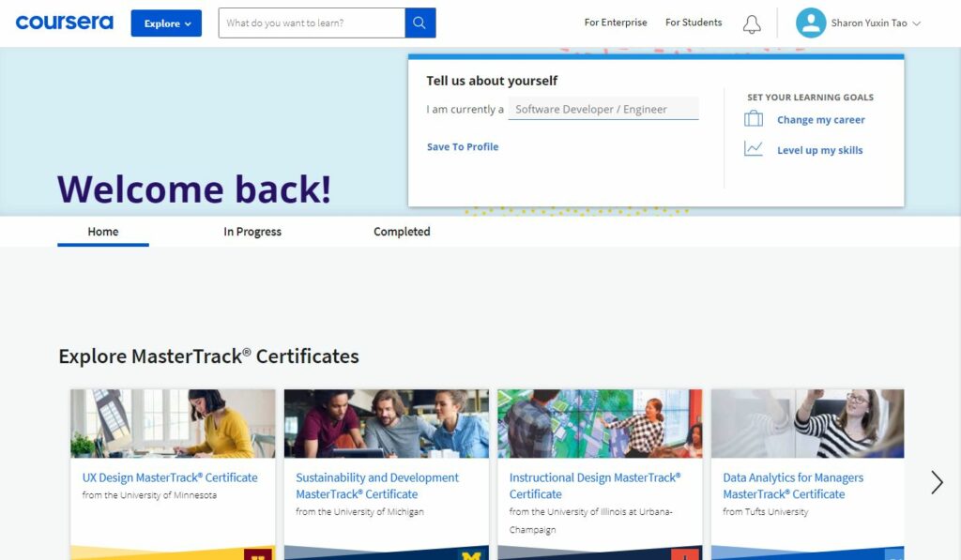Select the Home tab

[x=103, y=232]
